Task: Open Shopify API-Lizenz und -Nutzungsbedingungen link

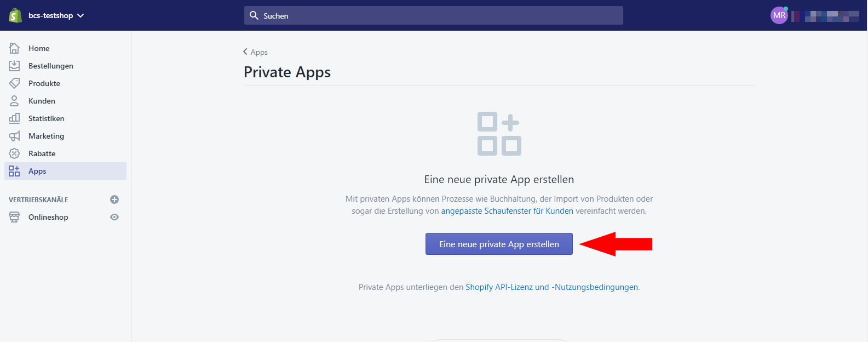Action: point(551,287)
